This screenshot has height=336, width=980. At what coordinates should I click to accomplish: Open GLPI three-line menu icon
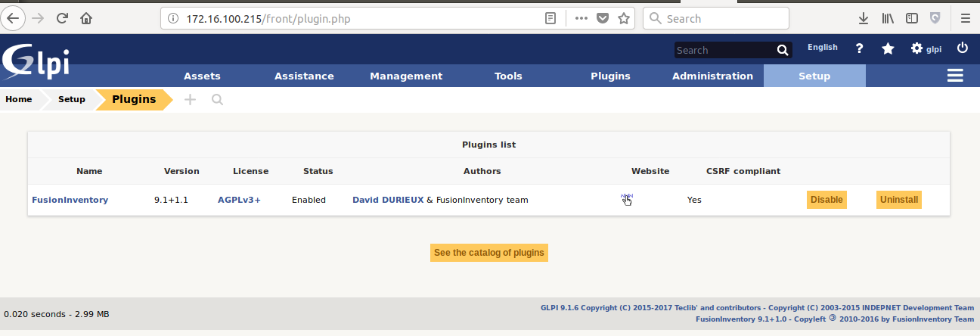[x=955, y=76]
